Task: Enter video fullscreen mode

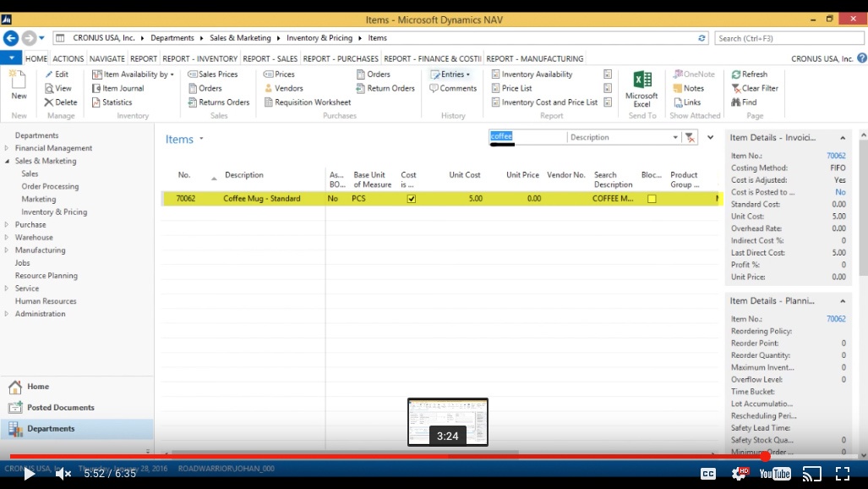Action: 843,474
